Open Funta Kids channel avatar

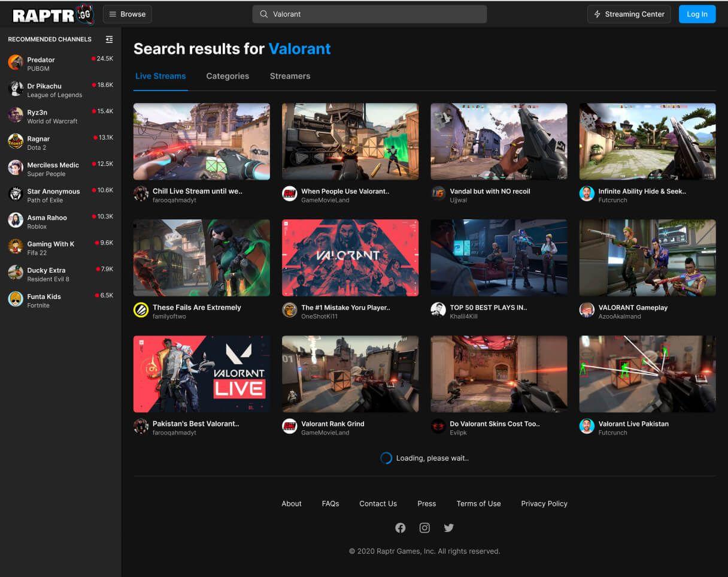coord(16,299)
